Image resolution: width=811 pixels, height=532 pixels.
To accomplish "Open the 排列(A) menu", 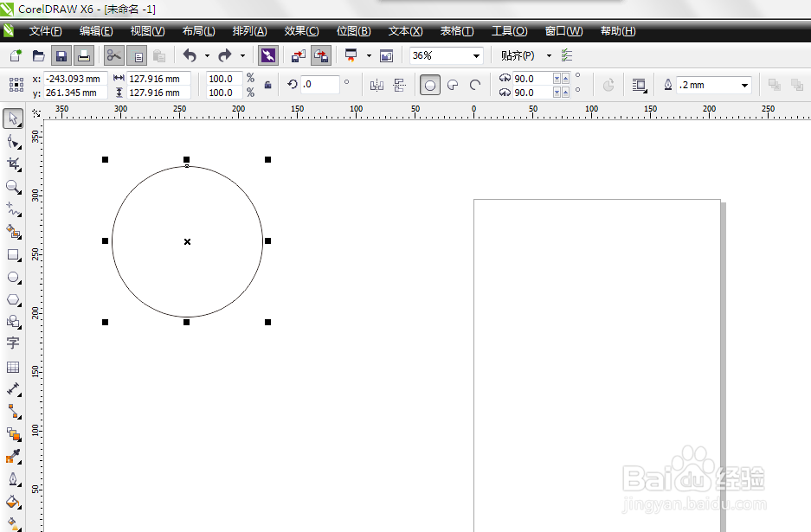I will [250, 31].
